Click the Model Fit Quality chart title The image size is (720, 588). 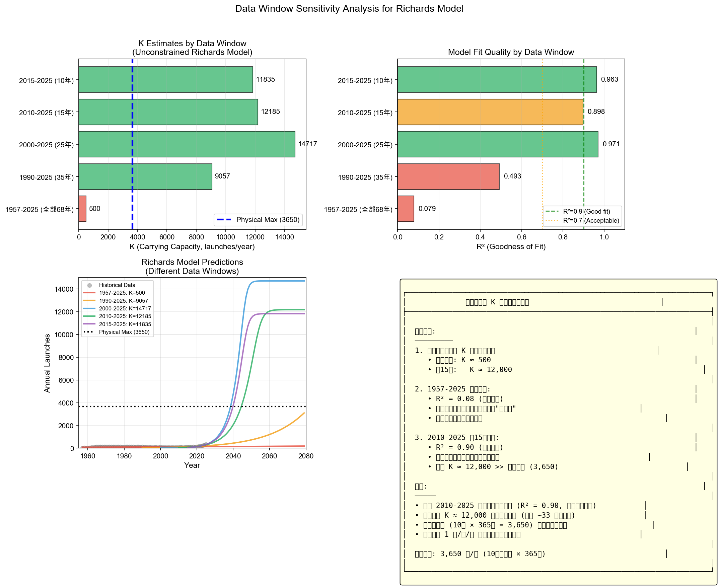click(x=511, y=52)
